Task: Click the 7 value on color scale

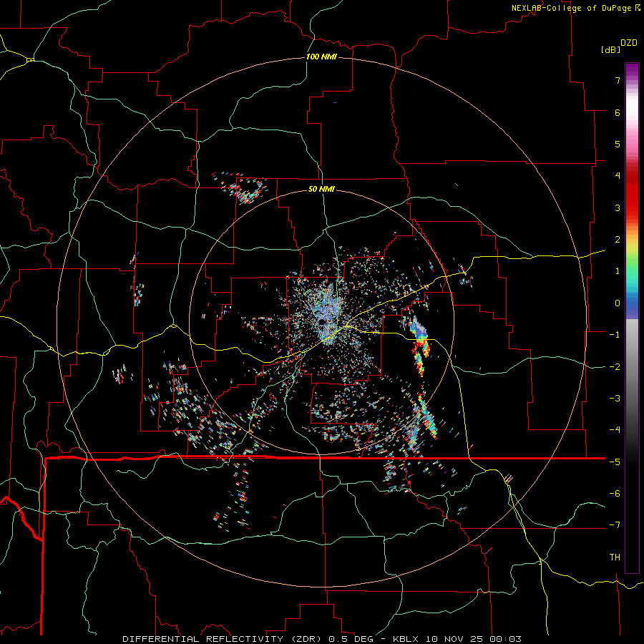Action: pos(618,80)
